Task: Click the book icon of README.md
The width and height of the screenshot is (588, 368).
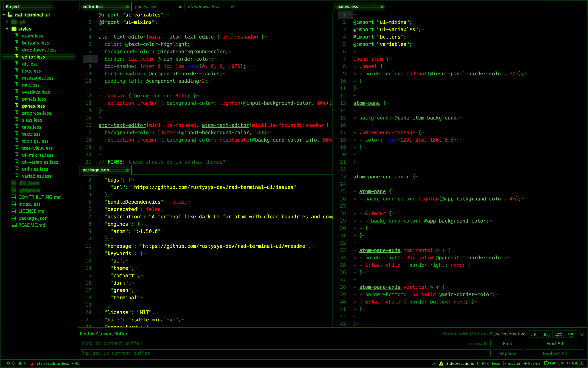Action: click(x=14, y=225)
